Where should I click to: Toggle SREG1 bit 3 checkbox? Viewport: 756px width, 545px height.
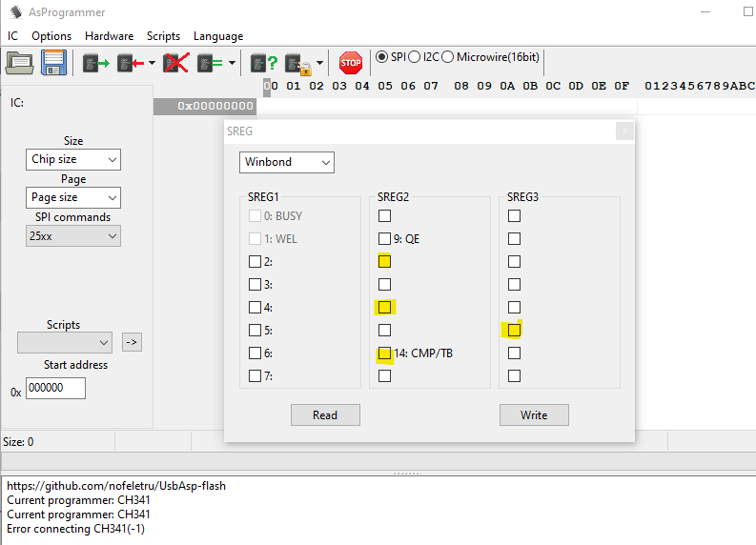pyautogui.click(x=255, y=284)
